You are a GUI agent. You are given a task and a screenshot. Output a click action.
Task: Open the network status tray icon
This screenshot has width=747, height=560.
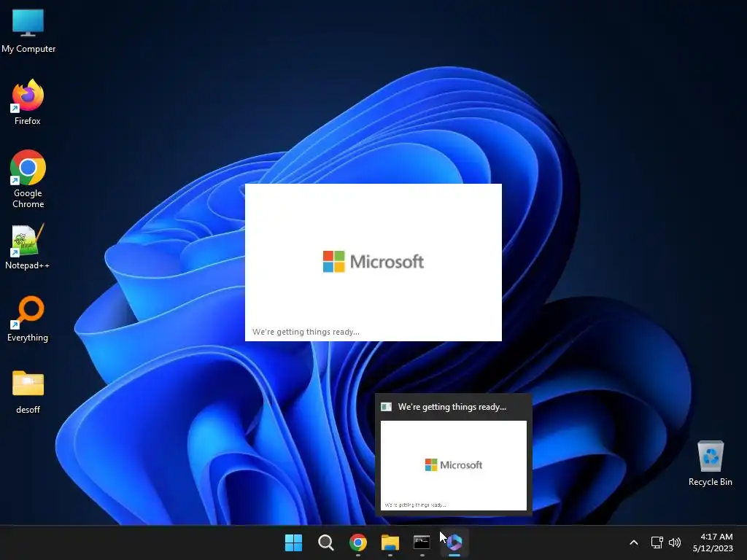[x=657, y=542]
